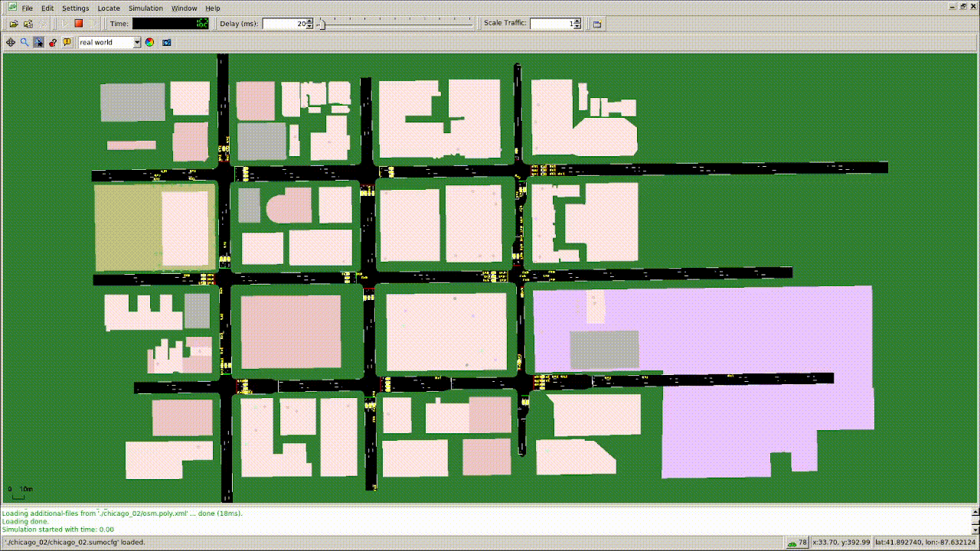980x551 pixels.
Task: Click the magnifier locate icon
Action: pos(24,43)
